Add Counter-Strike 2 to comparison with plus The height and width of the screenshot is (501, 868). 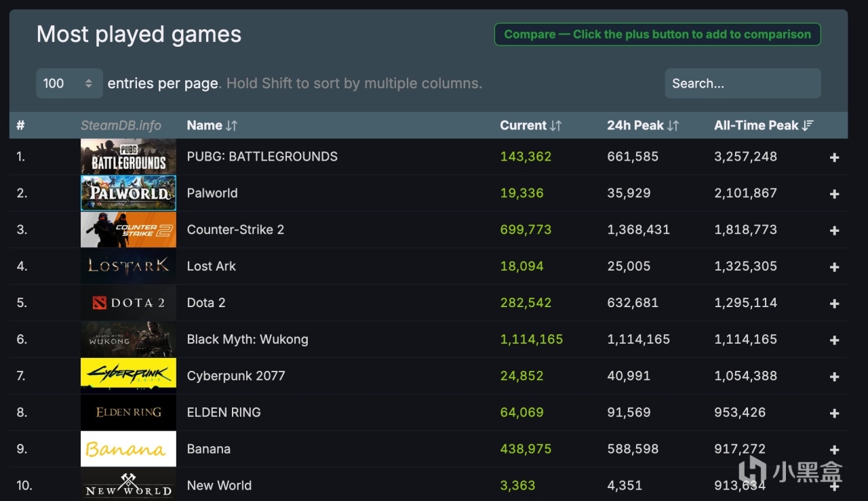pyautogui.click(x=834, y=231)
